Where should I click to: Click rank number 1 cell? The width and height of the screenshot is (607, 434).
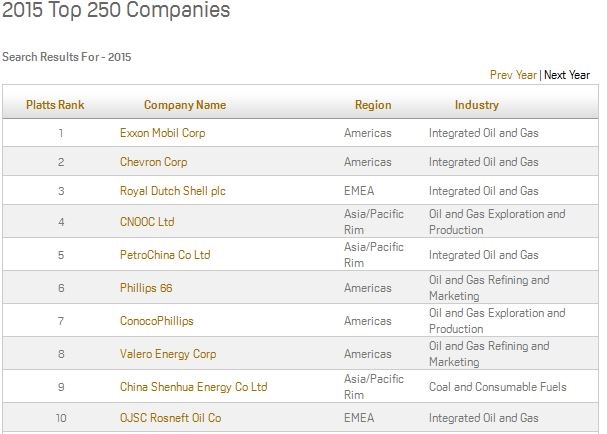61,133
